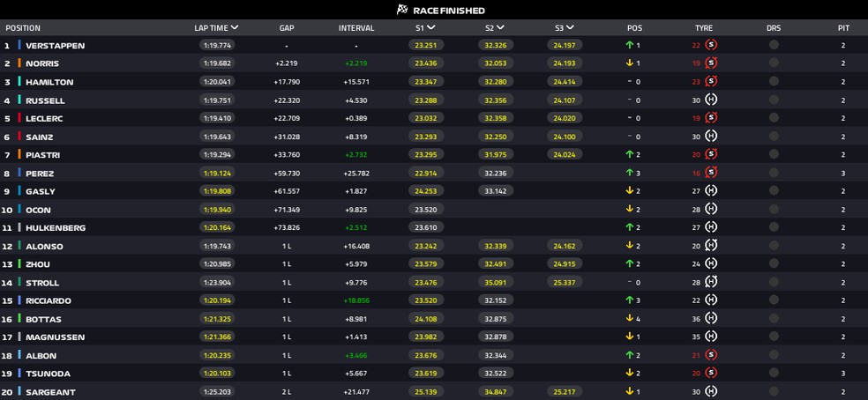Click Sainz's gap value +31.028

point(287,137)
